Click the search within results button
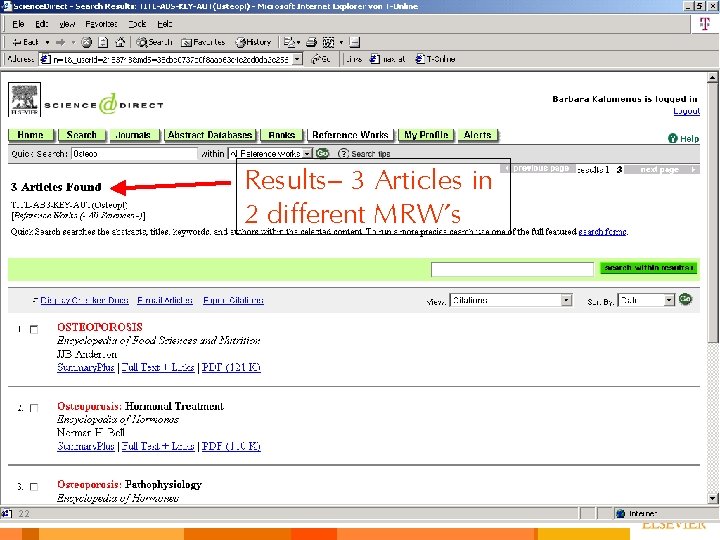The image size is (720, 540). coord(648,268)
